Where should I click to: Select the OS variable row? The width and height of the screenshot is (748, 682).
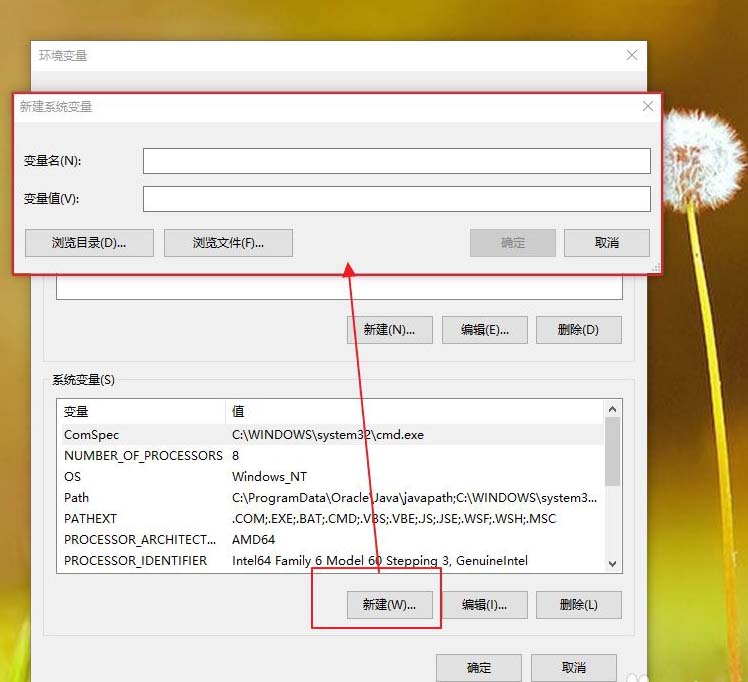click(331, 476)
